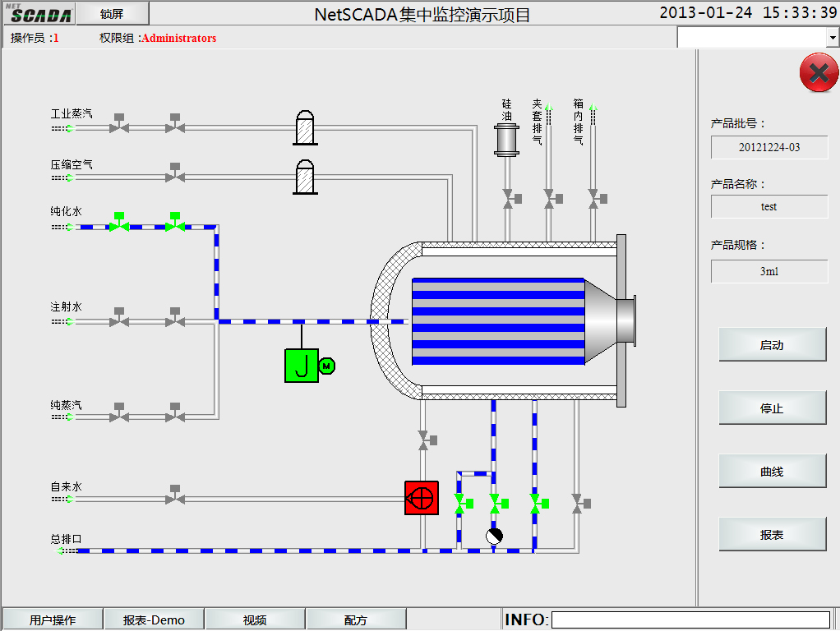Toggle the compressed air line valve

click(x=174, y=174)
